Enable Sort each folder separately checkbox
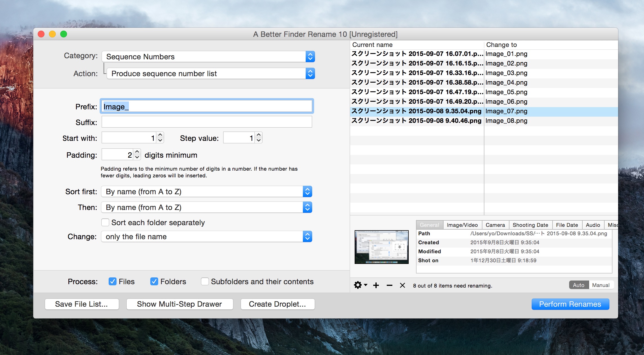This screenshot has width=644, height=355. [105, 222]
